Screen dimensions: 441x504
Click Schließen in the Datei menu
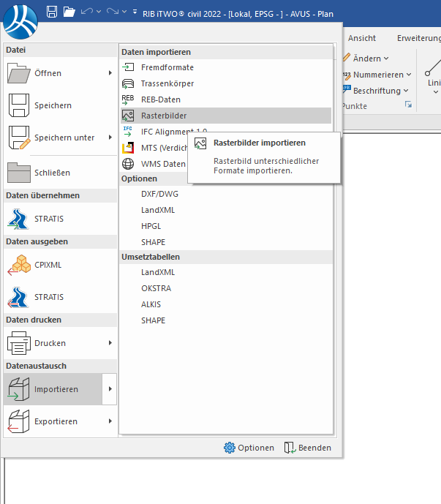[52, 173]
